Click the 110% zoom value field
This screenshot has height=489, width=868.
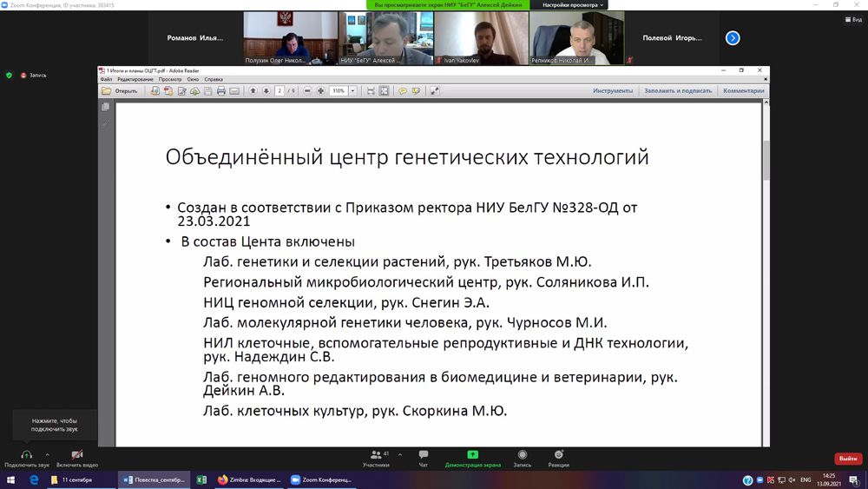point(339,91)
